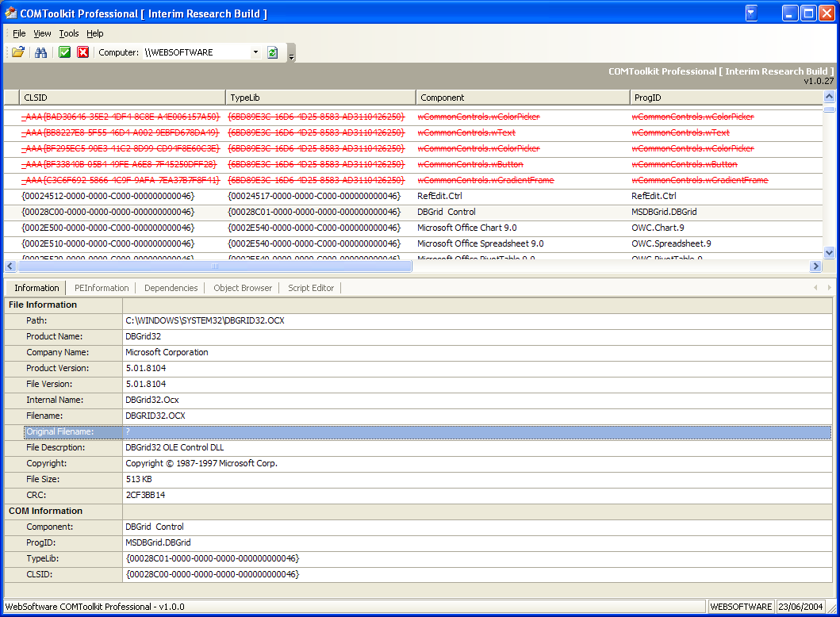Click the red X toolbar icon
This screenshot has width=840, height=617.
pos(83,52)
